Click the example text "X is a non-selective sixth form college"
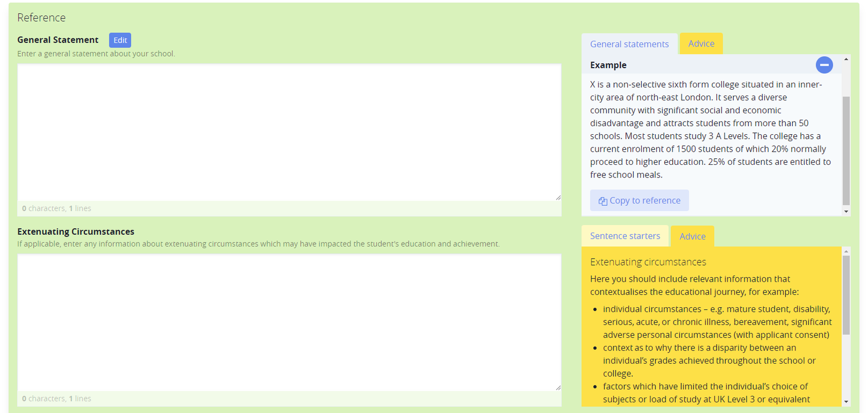868x413 pixels. point(711,130)
